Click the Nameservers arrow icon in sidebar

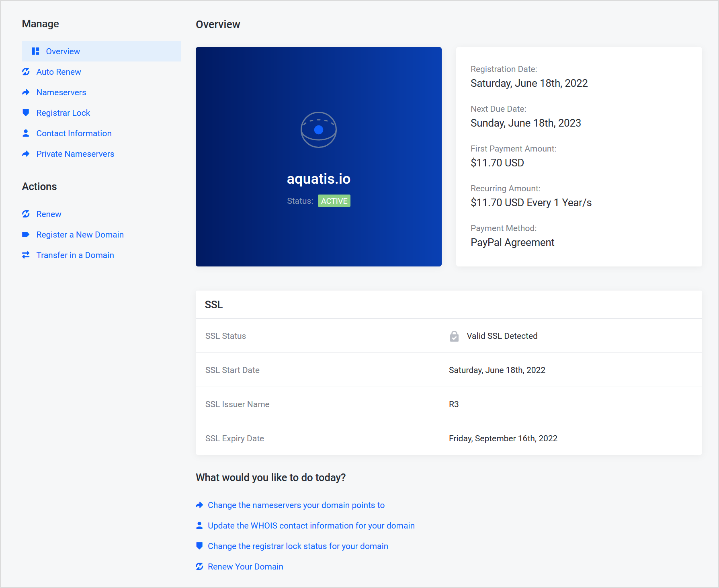[x=26, y=92]
